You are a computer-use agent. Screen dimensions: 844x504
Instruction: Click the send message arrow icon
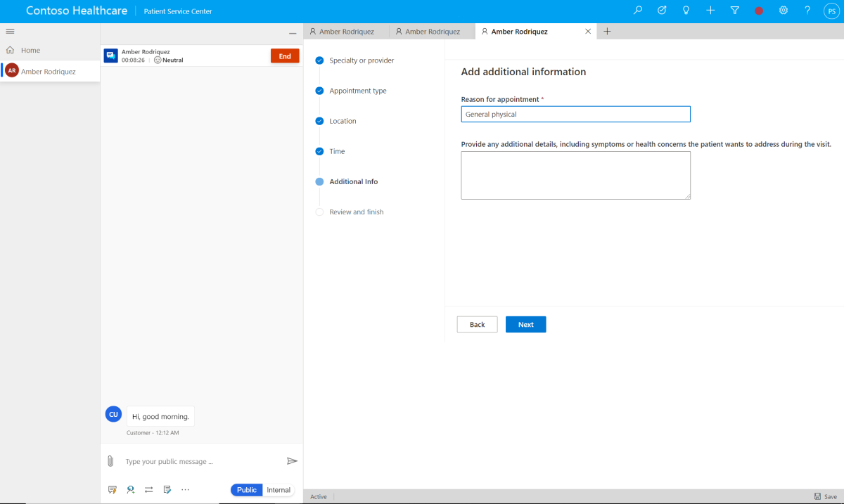292,461
